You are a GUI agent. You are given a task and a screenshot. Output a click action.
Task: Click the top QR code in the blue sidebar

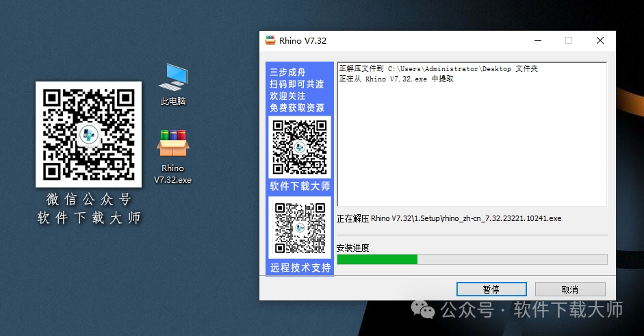click(x=300, y=147)
